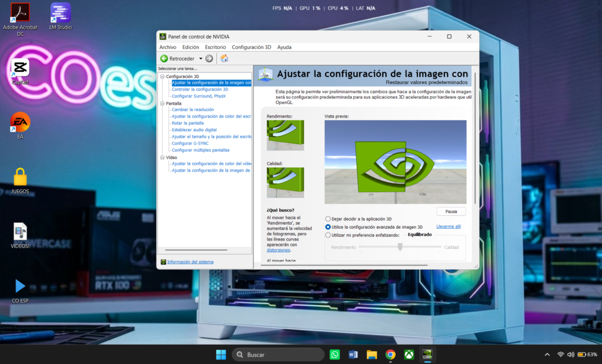
Task: Open Adobe Acrobat DC desktop shortcut
Action: (20, 19)
